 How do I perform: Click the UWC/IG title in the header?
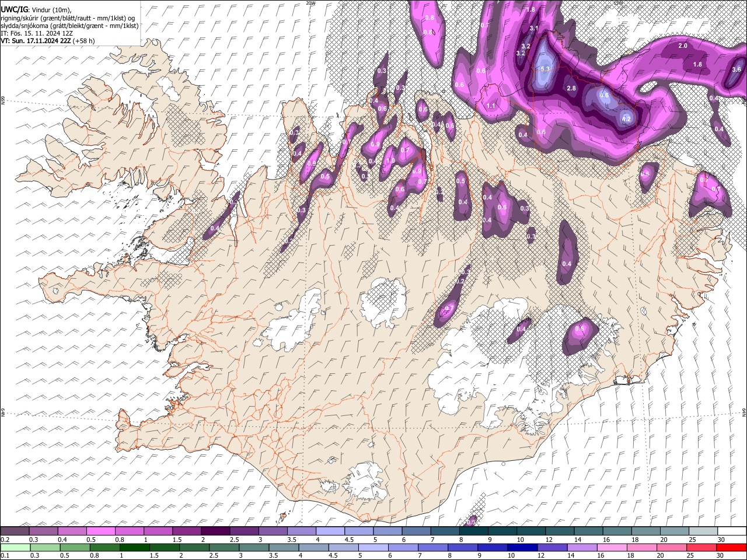point(15,10)
